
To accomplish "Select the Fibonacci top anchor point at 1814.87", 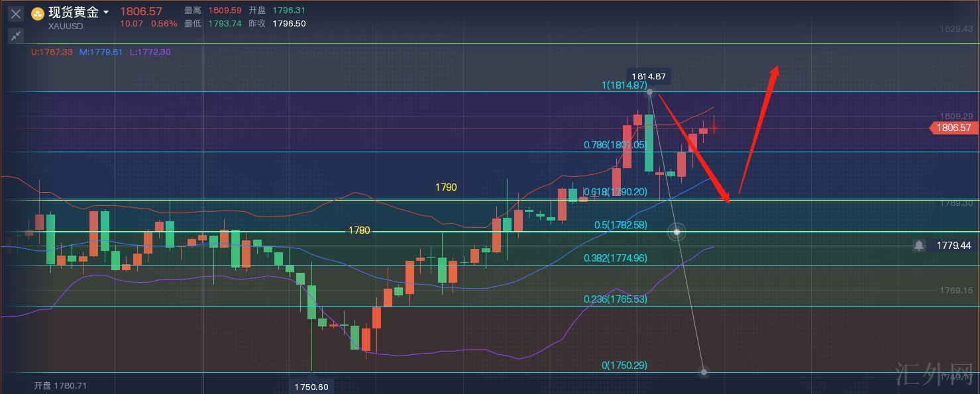I will tap(650, 92).
